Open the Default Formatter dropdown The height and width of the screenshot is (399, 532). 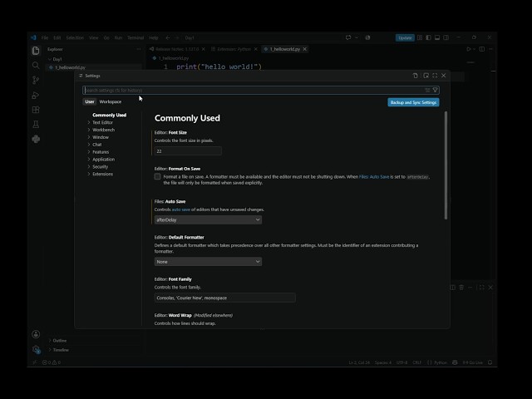click(x=208, y=262)
